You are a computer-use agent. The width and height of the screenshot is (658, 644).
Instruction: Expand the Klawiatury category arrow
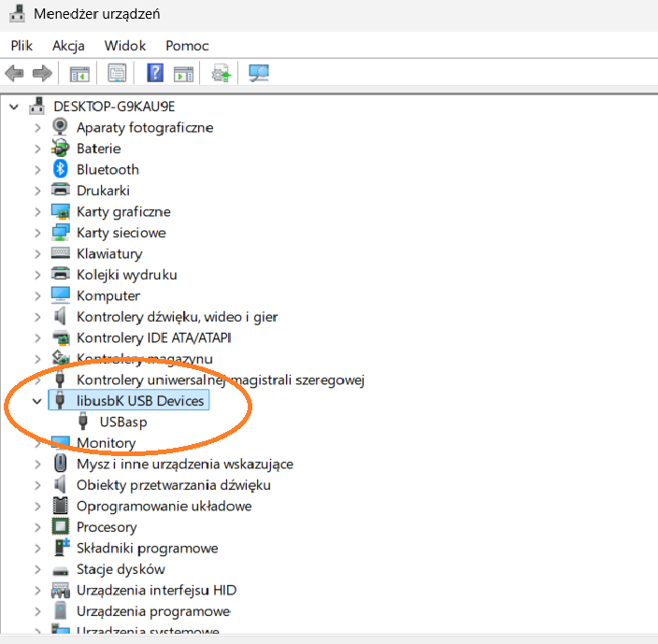[x=37, y=253]
